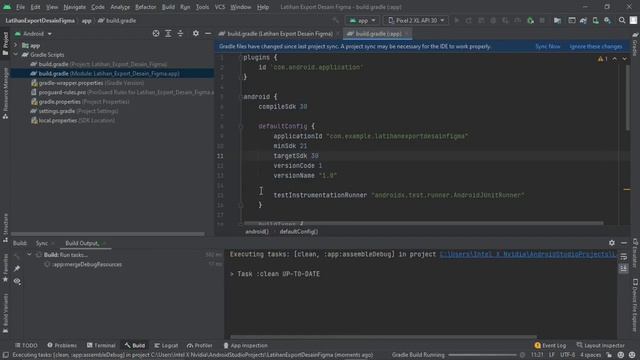This screenshot has width=640, height=360.
Task: Toggle scroll to end in Build output
Action: (624, 269)
